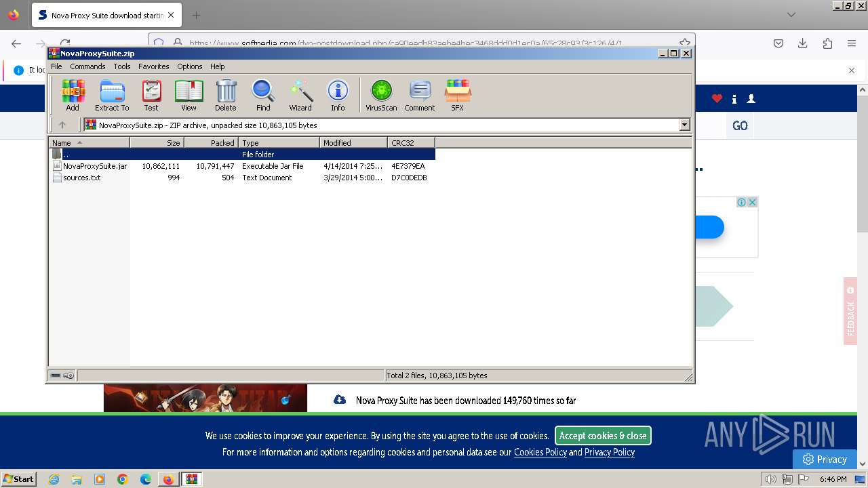868x488 pixels.
Task: Click Edge icon in taskbar
Action: coord(146,479)
